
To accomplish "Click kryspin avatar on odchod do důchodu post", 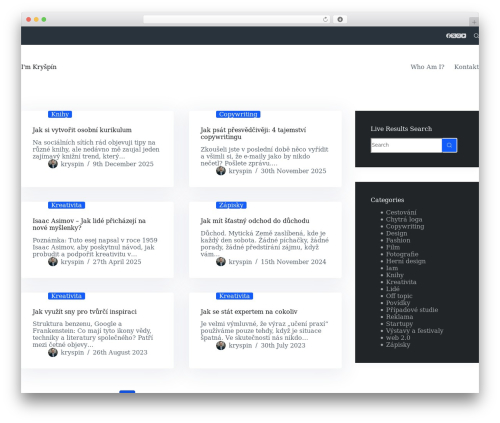I will point(221,261).
